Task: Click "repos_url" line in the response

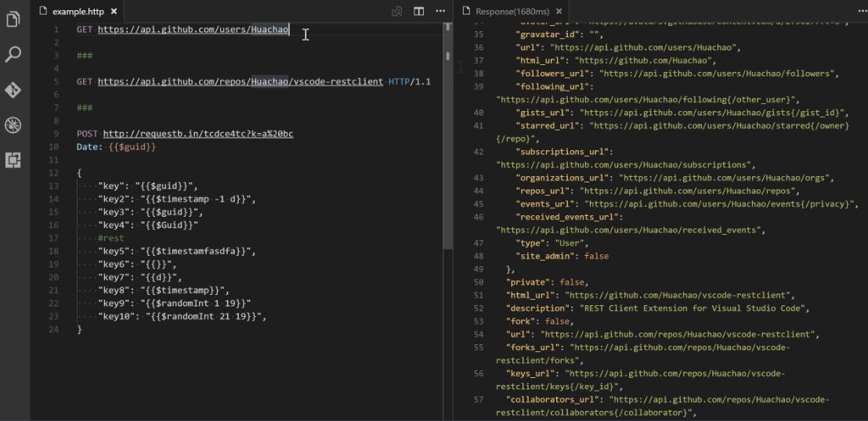Action: [x=657, y=192]
